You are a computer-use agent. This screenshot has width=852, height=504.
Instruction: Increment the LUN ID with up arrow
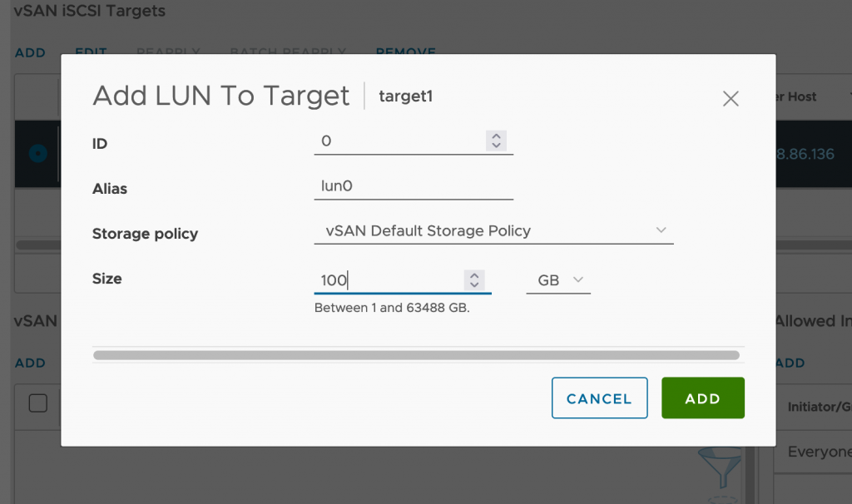coord(496,136)
